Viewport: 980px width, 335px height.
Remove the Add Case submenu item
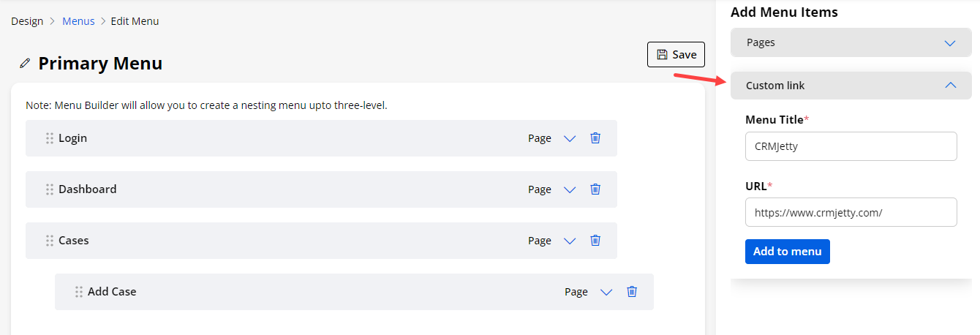click(632, 292)
